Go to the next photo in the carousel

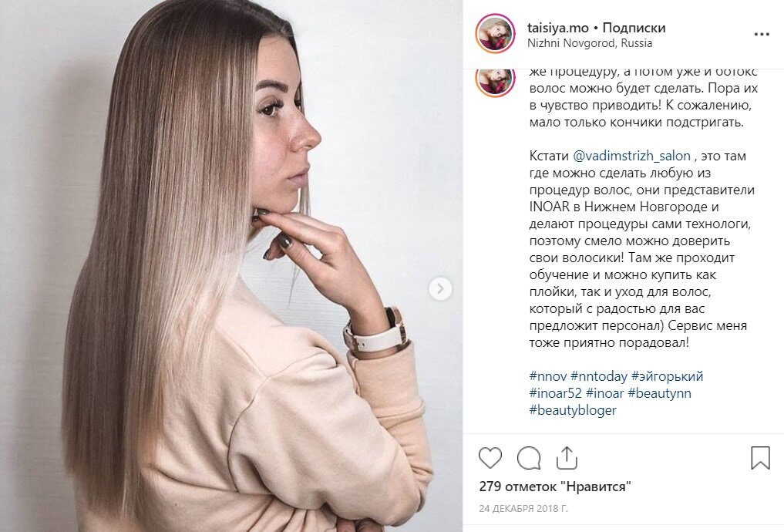pyautogui.click(x=440, y=288)
